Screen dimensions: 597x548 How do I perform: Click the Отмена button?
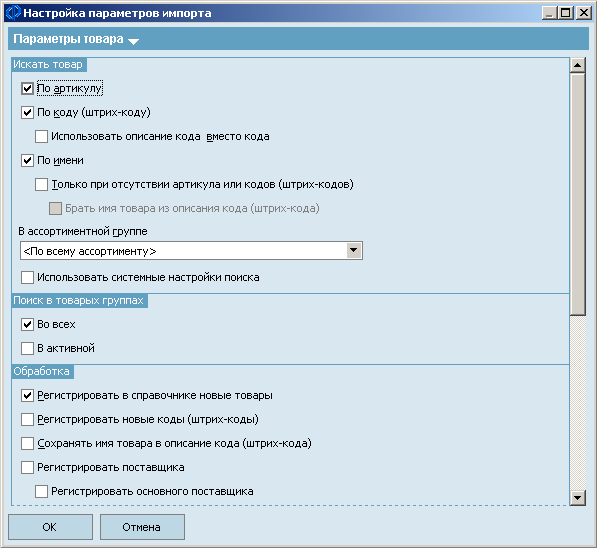pyautogui.click(x=142, y=527)
